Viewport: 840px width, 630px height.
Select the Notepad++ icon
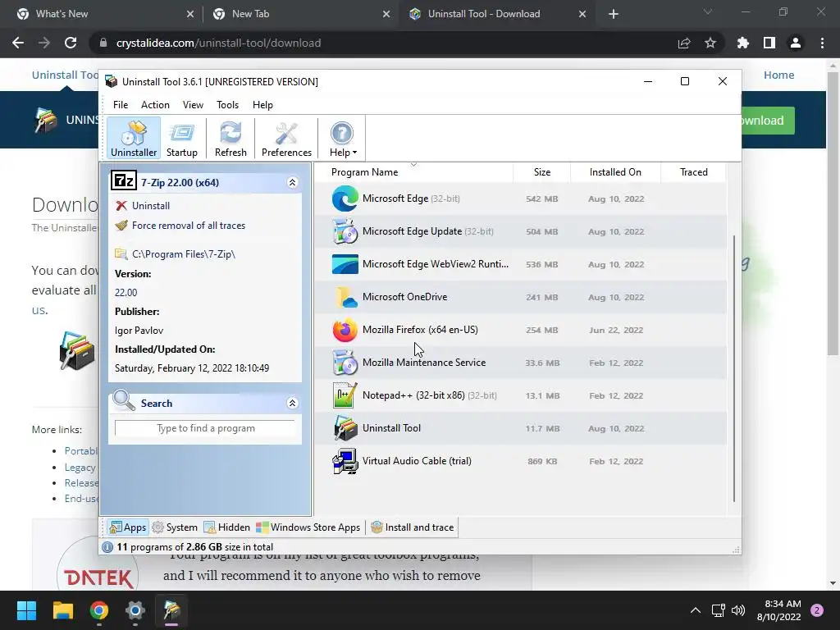tap(345, 395)
